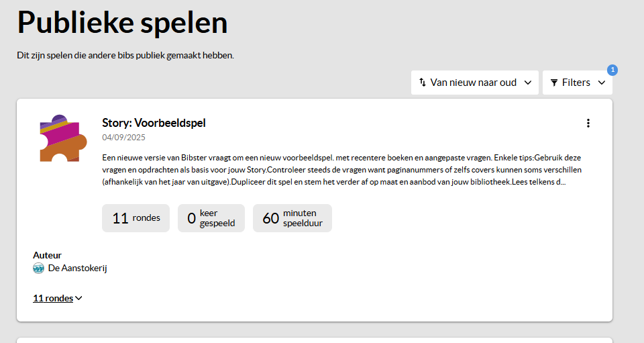Viewport: 644px width, 343px height.
Task: Expand the underlined 11 rondes list
Action: click(x=53, y=298)
